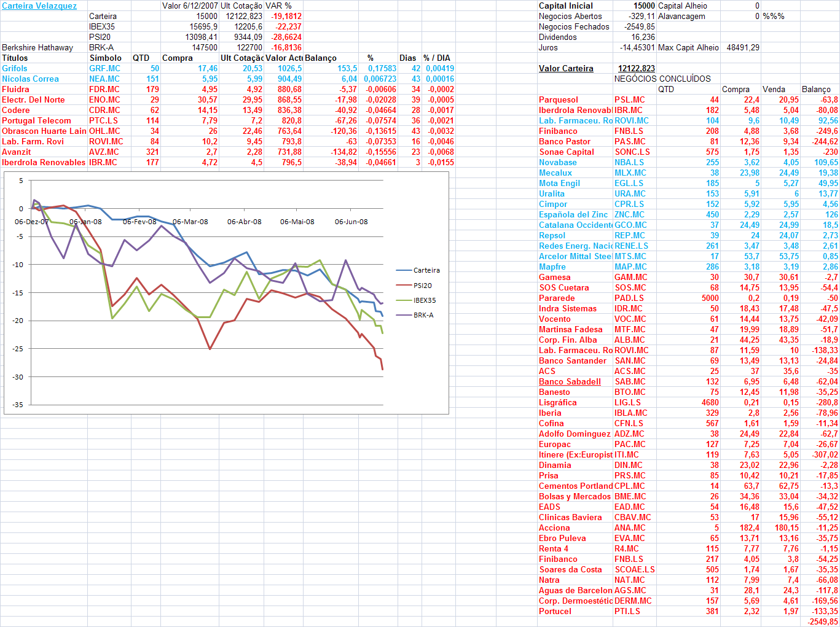Select the Iberia row name
The height and width of the screenshot is (627, 840).
(550, 413)
